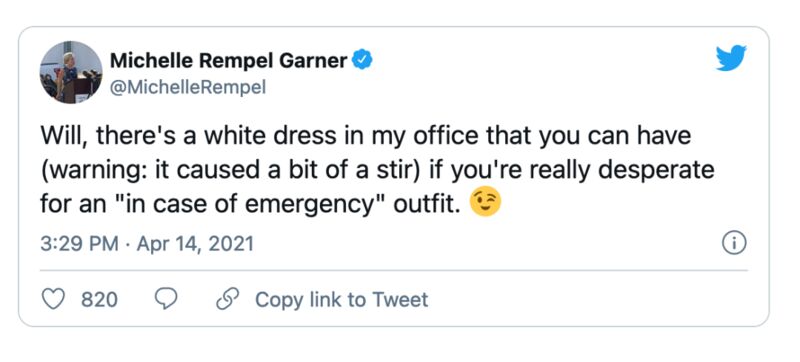The image size is (800, 362).
Task: Click the winking face emoji
Action: tap(485, 202)
